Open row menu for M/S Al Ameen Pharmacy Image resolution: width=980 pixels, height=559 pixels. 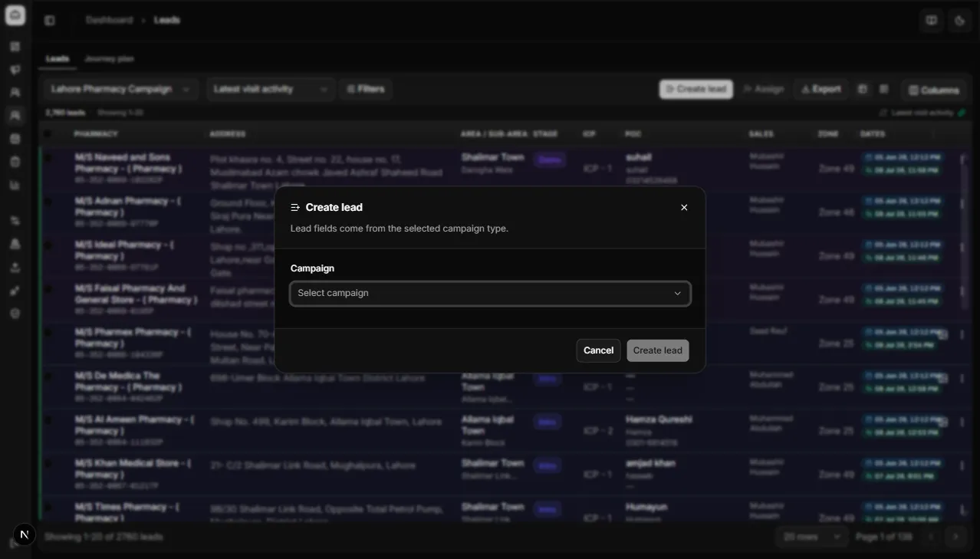962,422
